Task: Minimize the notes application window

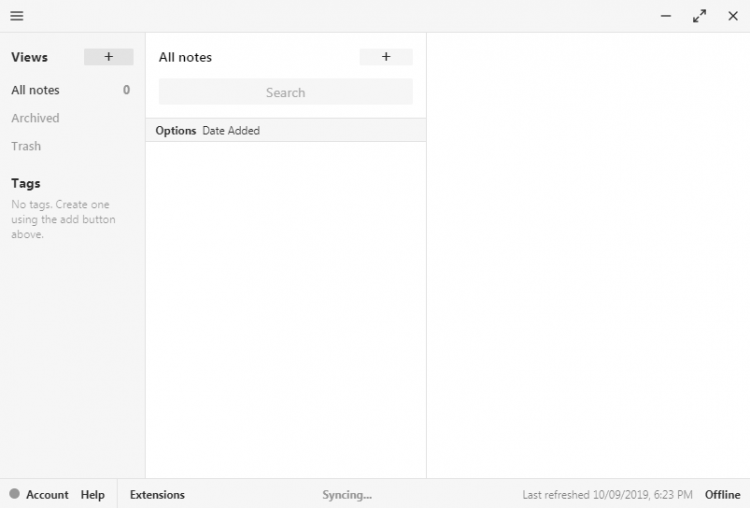Action: pos(666,16)
